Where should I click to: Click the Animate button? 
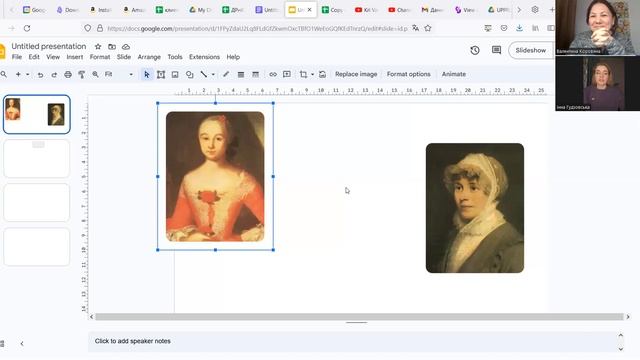(x=453, y=74)
